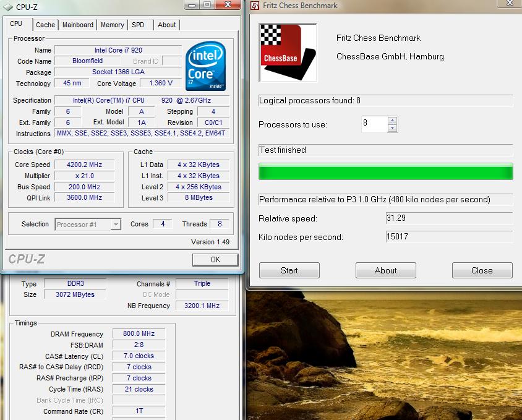Screen dimensions: 522x420
Task: Click the Command Rate value 1T
Action: point(139,411)
